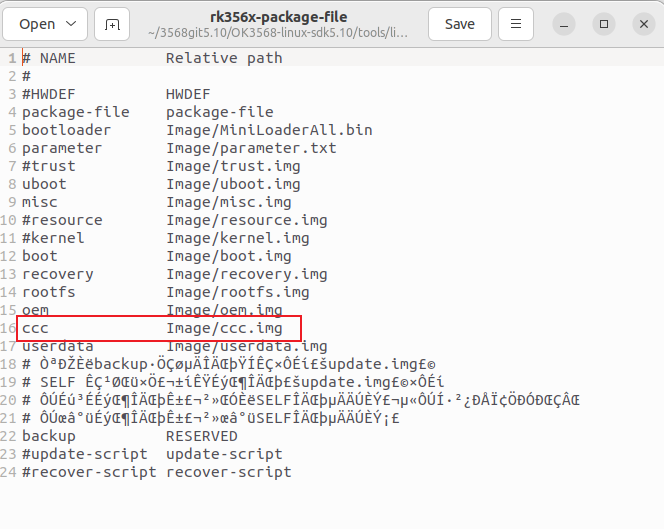664x529 pixels.
Task: Place cursor on Image/ccc.img text
Action: 224,328
